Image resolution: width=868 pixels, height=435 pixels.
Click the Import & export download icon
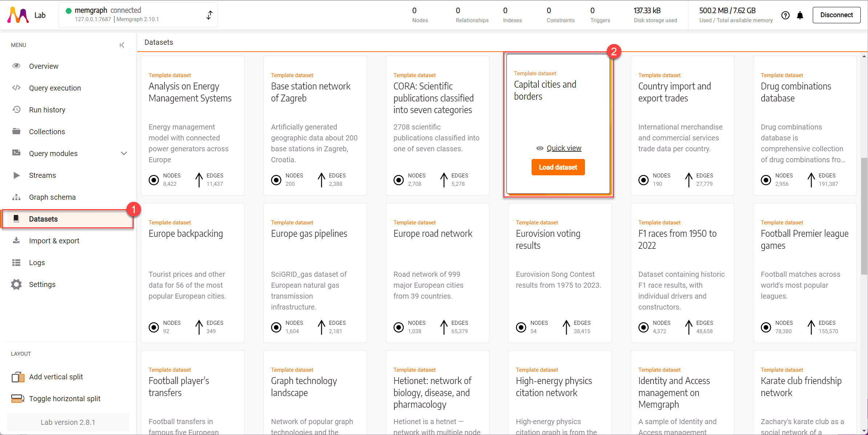click(16, 240)
